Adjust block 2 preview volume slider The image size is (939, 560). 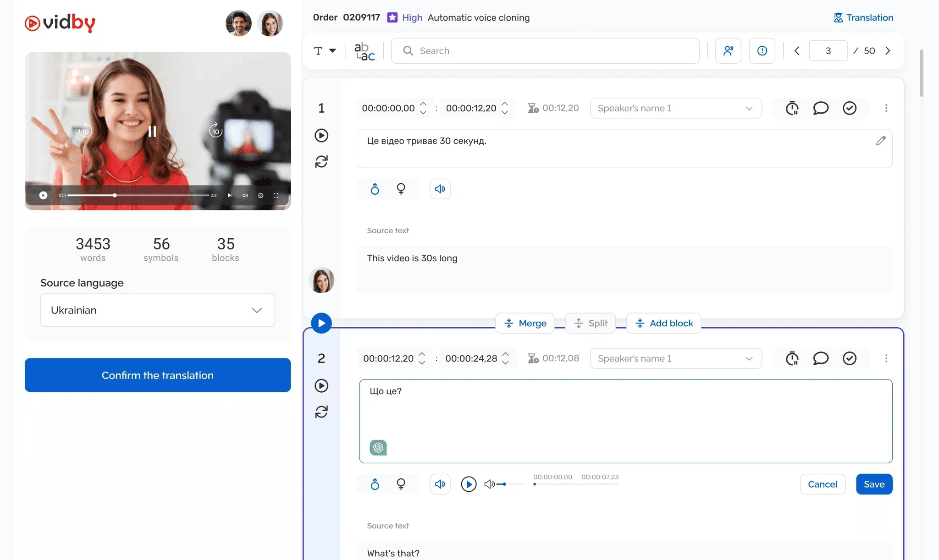coord(510,484)
